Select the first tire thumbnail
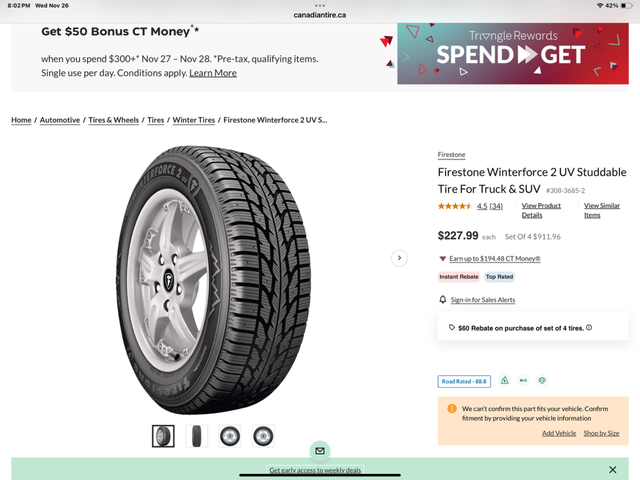The image size is (640, 480). click(x=163, y=436)
